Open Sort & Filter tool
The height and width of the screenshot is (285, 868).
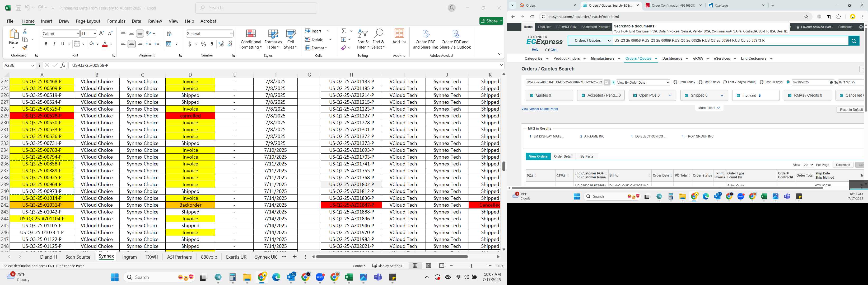363,39
